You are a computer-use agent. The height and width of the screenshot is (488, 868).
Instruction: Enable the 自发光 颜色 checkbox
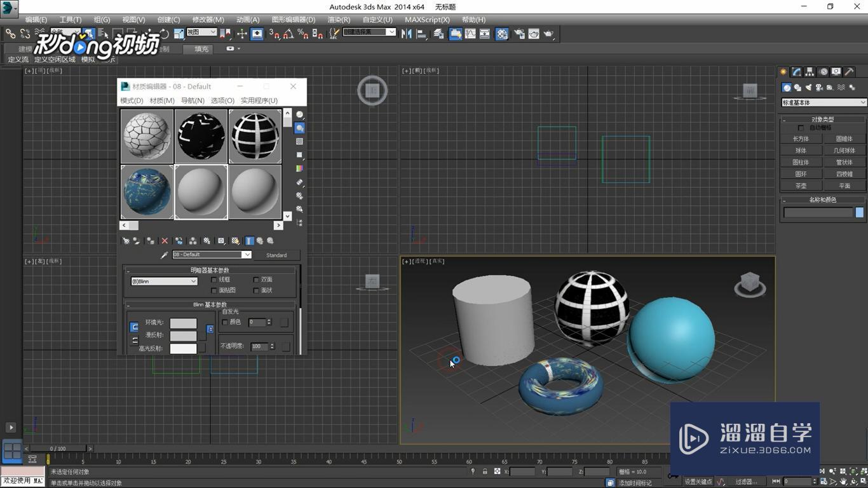224,322
